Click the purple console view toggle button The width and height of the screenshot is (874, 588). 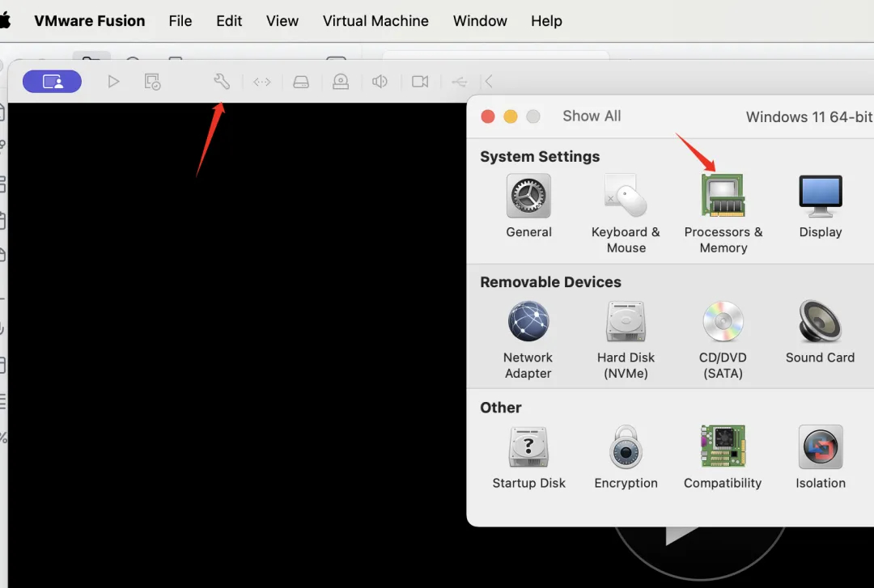(x=52, y=82)
